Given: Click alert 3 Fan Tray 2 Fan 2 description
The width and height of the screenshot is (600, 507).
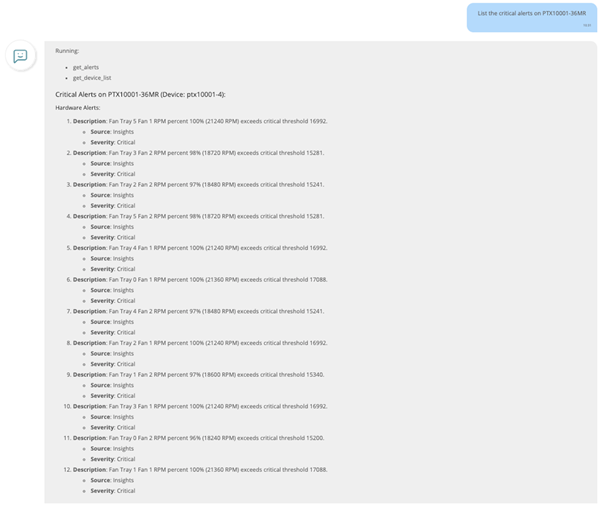Looking at the screenshot, I should click(x=199, y=185).
